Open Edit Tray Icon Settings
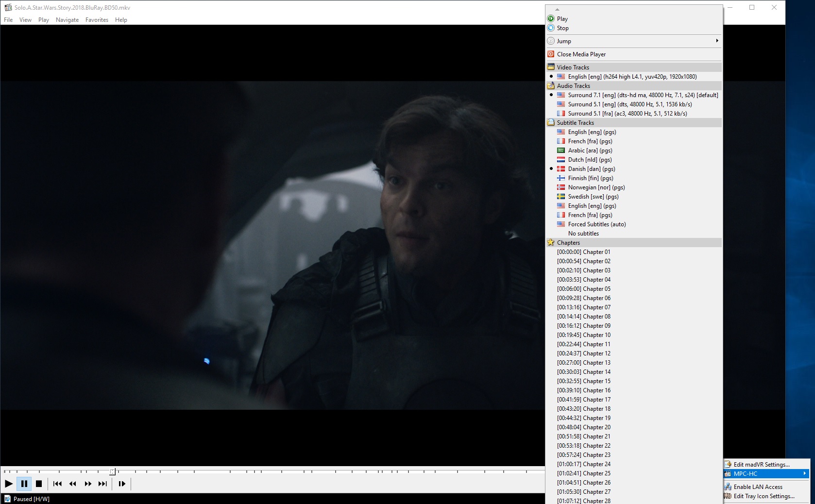Image resolution: width=815 pixels, height=504 pixels. [766, 496]
